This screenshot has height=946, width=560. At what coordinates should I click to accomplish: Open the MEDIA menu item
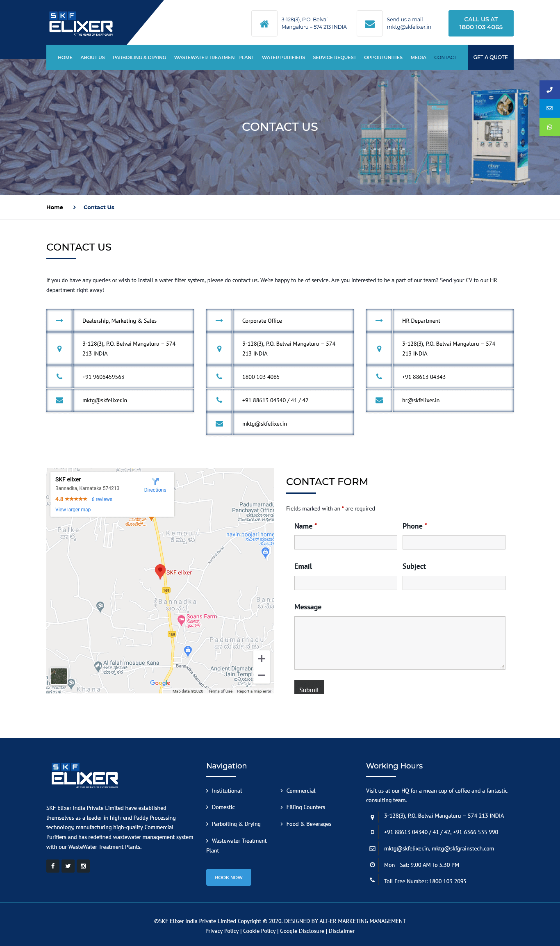pyautogui.click(x=418, y=57)
